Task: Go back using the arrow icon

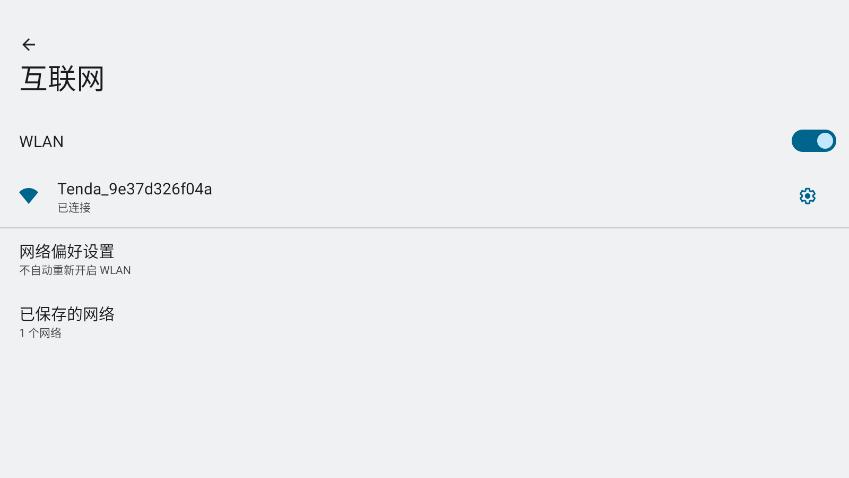Action: click(x=28, y=44)
